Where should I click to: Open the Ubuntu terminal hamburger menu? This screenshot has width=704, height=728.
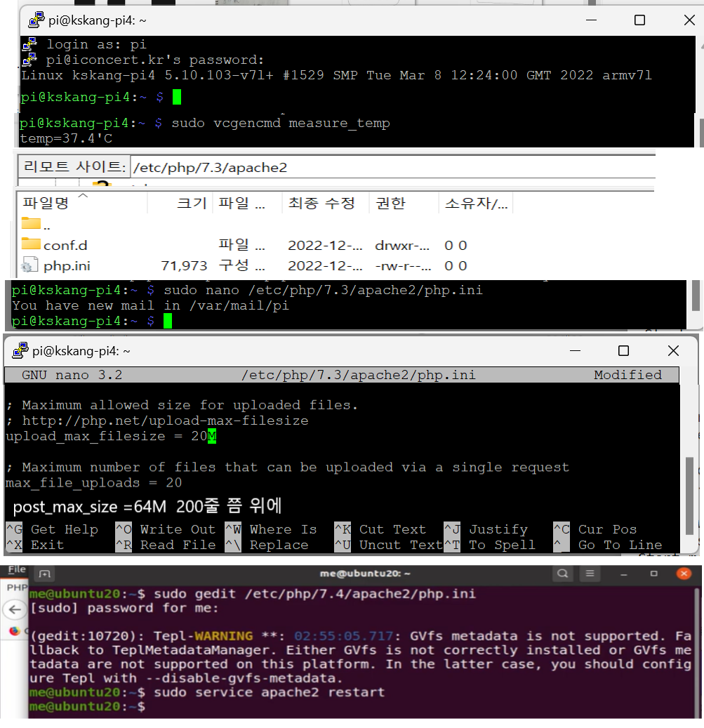click(592, 574)
